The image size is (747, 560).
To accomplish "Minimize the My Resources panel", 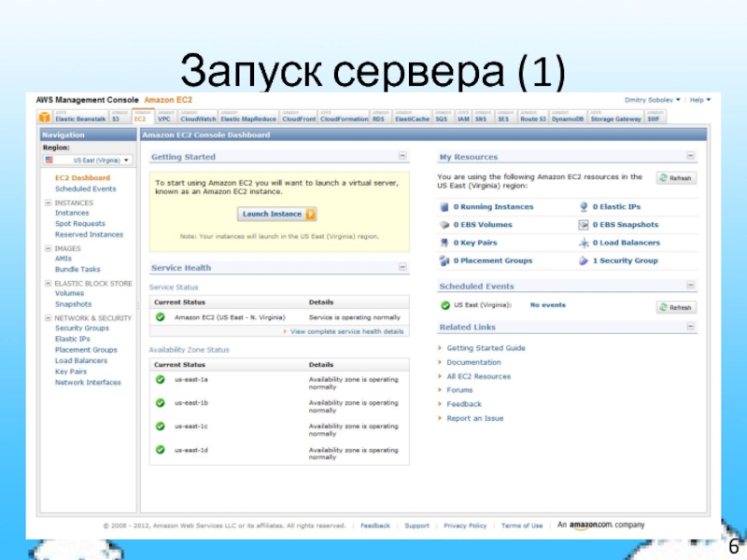I will 691,156.
